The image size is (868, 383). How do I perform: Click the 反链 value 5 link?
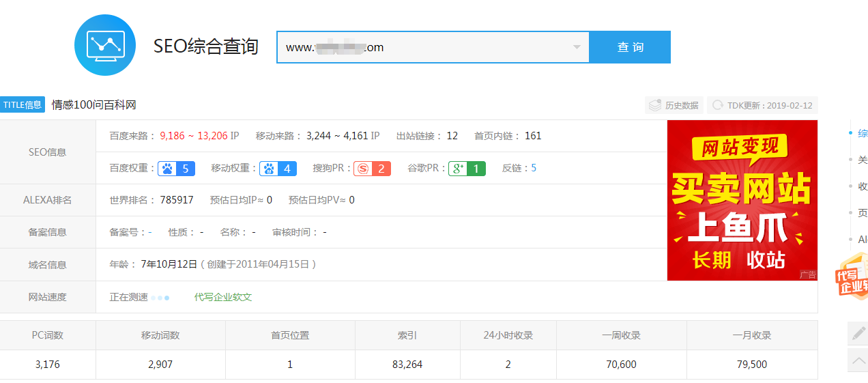point(534,168)
